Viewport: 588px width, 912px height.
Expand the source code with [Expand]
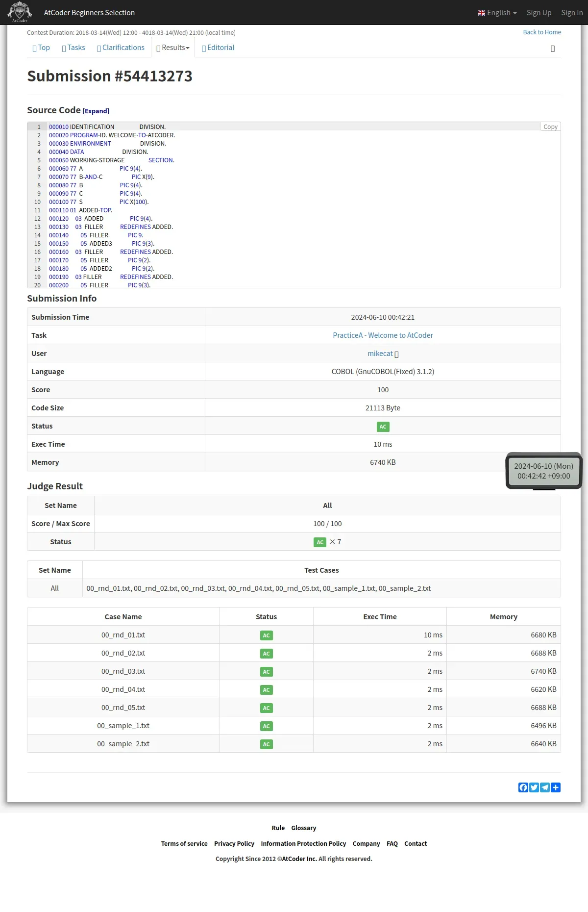coord(96,111)
